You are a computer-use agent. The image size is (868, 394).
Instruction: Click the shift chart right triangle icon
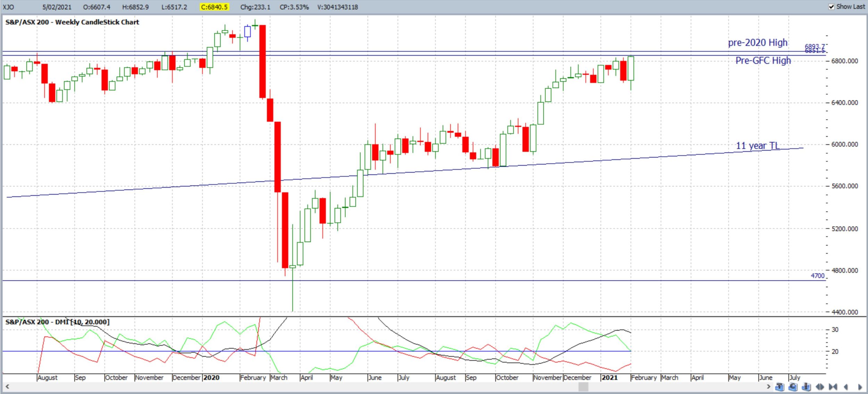point(860,387)
